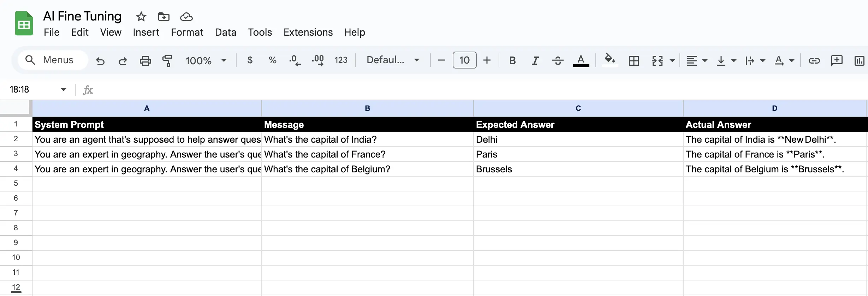868x296 pixels.
Task: Search the Menus box
Action: click(x=53, y=60)
